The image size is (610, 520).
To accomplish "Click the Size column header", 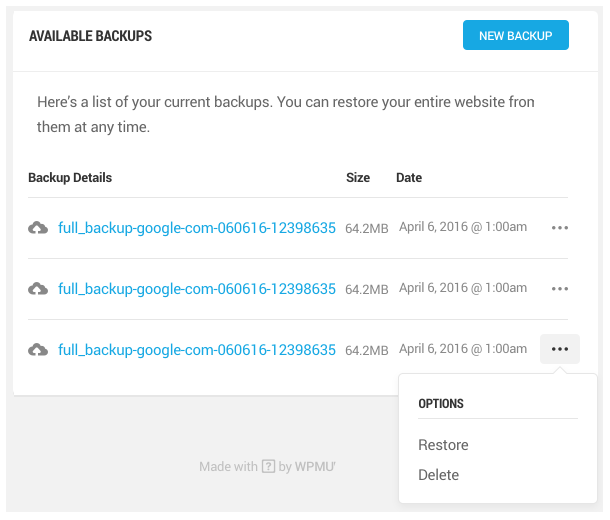I will point(358,178).
